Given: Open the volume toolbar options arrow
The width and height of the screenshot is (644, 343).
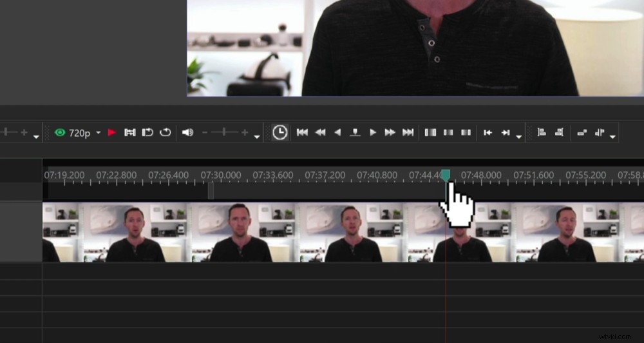Looking at the screenshot, I should [x=257, y=137].
